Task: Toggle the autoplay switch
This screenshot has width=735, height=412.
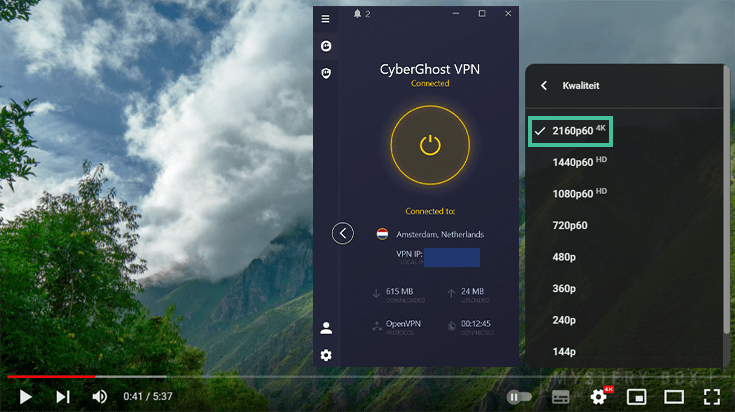Action: pyautogui.click(x=519, y=397)
